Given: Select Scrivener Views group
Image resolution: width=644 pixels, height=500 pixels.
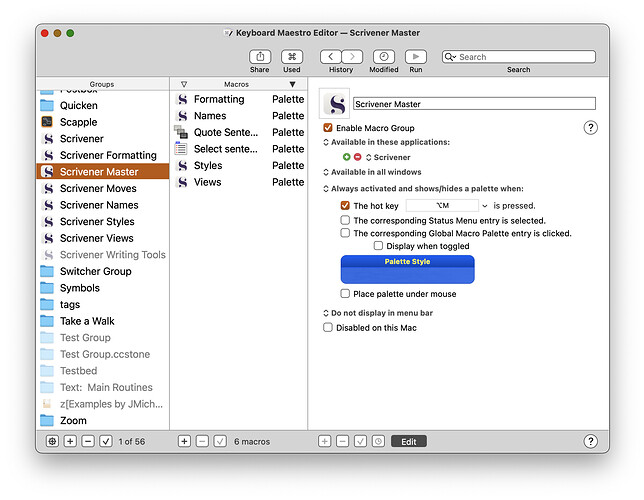Looking at the screenshot, I should click(103, 238).
